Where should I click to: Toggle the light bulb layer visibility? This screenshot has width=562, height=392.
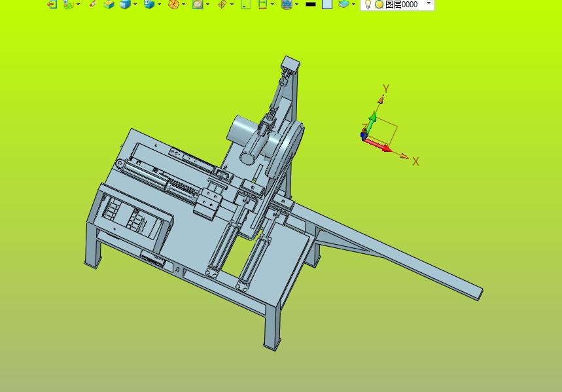click(x=368, y=5)
